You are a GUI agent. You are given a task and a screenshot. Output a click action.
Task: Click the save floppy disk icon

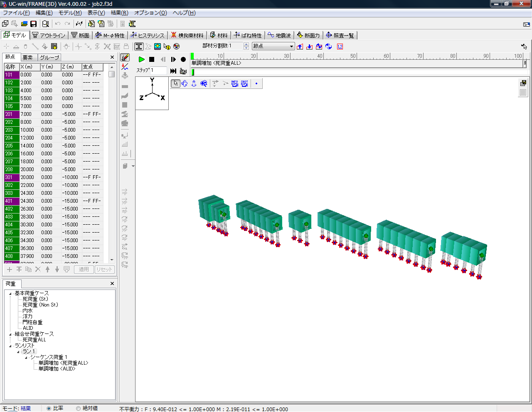coord(34,24)
